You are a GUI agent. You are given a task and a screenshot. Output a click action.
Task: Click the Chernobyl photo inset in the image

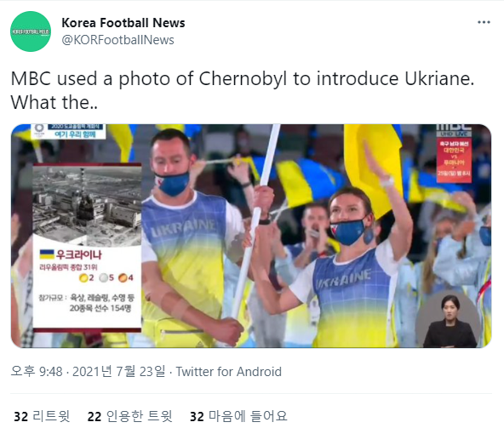(87, 205)
